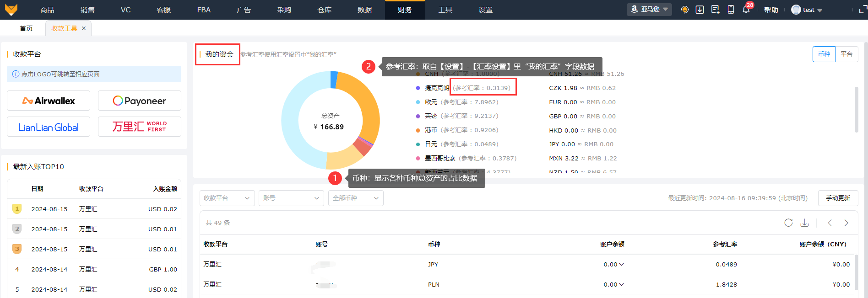Click the currency legend list scrollbar
This screenshot has height=298, width=868.
coord(856,110)
